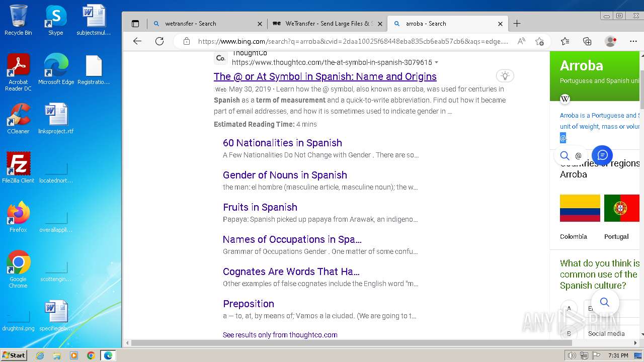Go back to previous page in Edge
Viewport: 644px width, 362px height.
pos(137,41)
